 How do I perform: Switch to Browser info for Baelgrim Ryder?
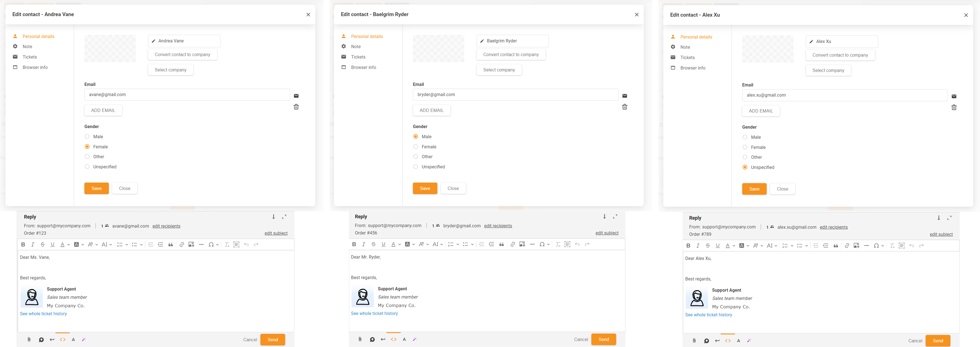tap(363, 67)
